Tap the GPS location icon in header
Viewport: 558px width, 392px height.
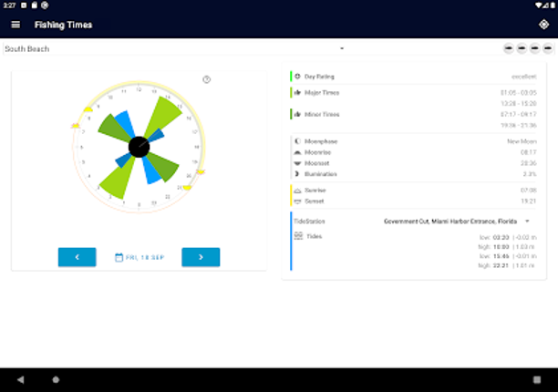[543, 25]
